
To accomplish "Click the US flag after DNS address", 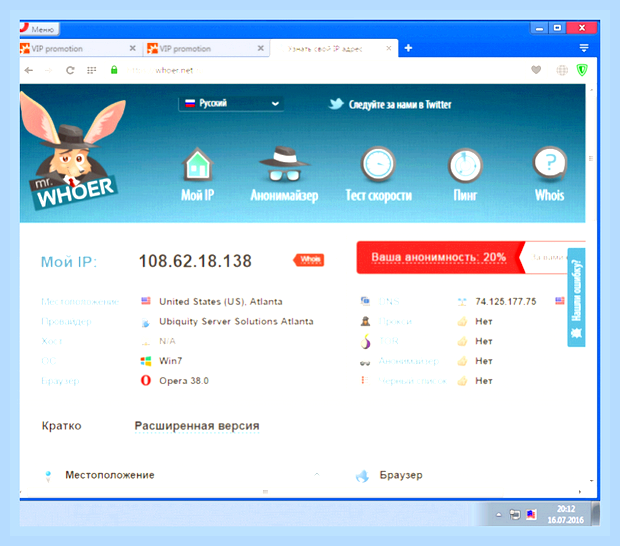I will [x=560, y=301].
